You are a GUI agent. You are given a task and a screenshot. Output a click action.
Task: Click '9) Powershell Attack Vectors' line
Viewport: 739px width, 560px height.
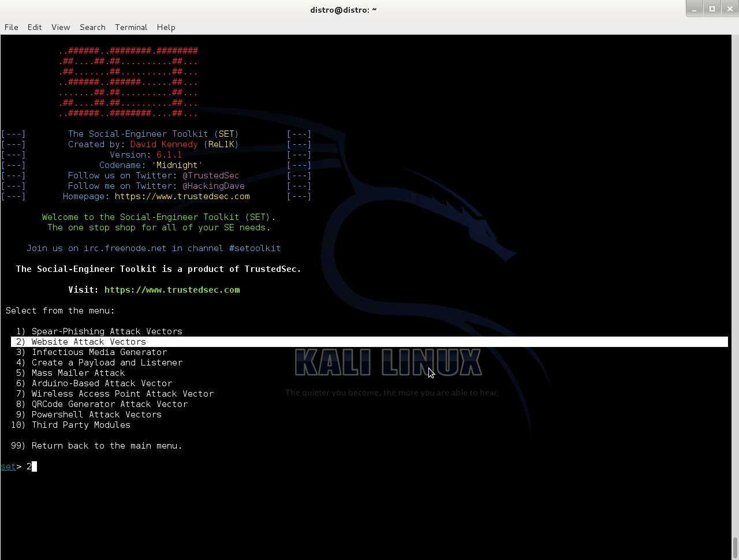point(89,415)
